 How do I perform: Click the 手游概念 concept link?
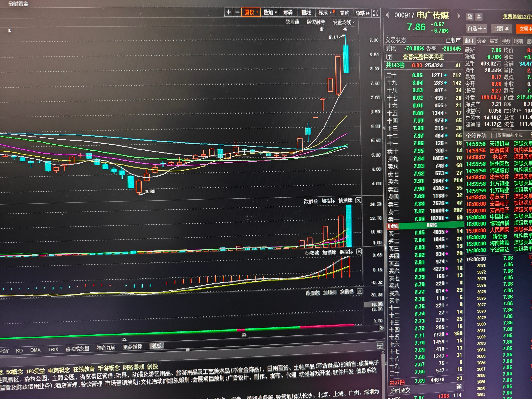tap(108, 368)
